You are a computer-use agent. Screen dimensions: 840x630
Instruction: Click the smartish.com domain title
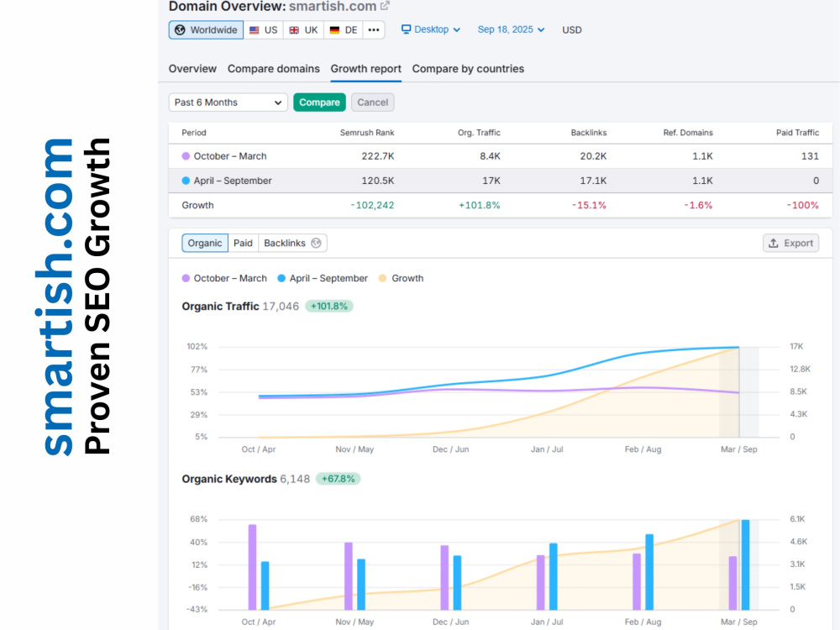(333, 7)
